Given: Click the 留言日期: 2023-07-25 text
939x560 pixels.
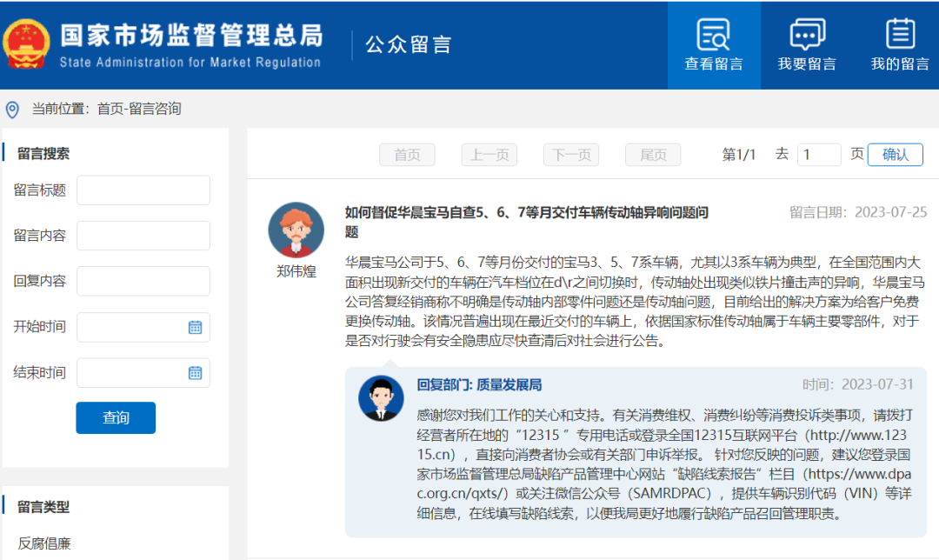Looking at the screenshot, I should point(858,212).
